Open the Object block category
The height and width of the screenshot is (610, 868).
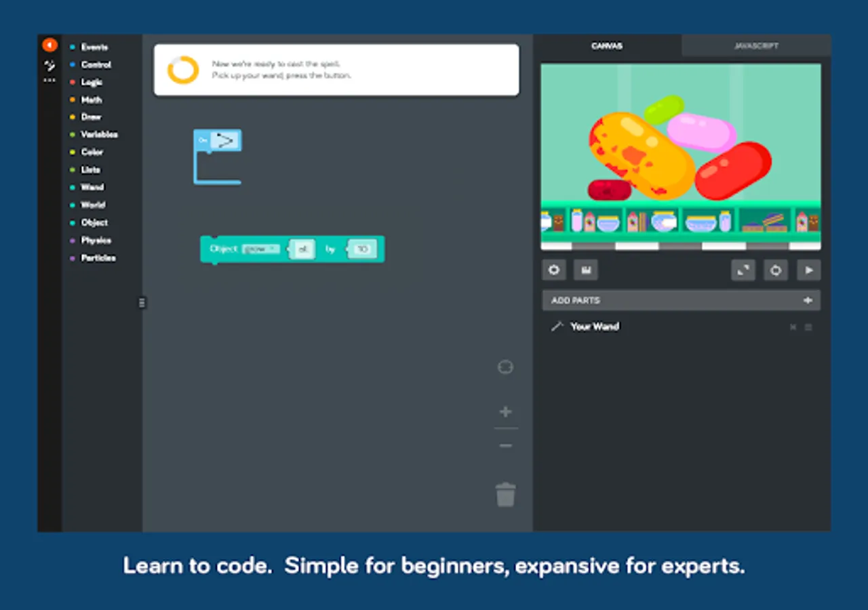pos(94,222)
